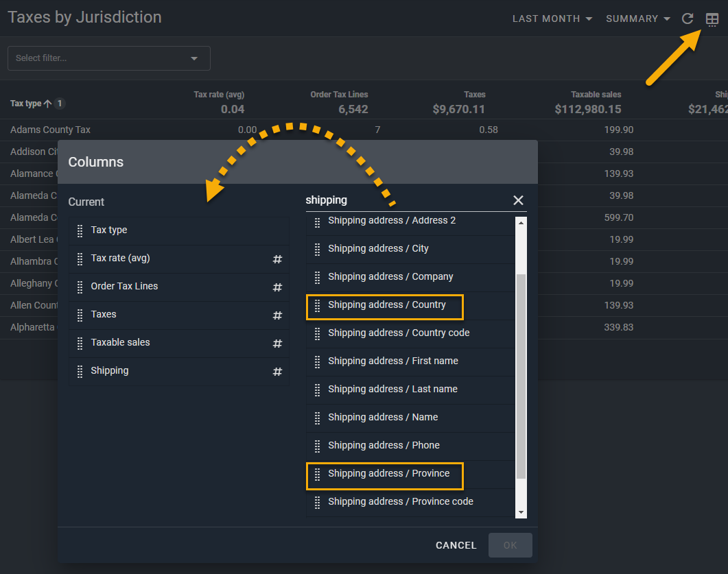This screenshot has height=574, width=728.
Task: Confirm columns with the OK button
Action: coord(510,545)
